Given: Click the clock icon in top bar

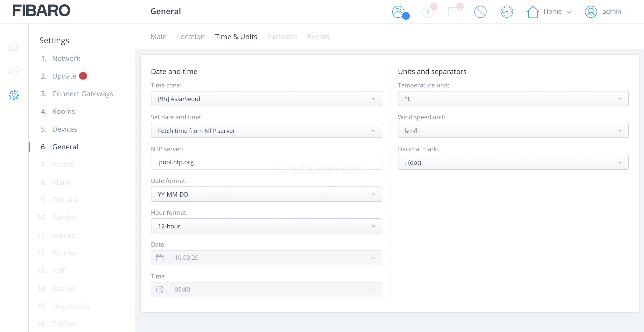Looking at the screenshot, I should coord(507,12).
